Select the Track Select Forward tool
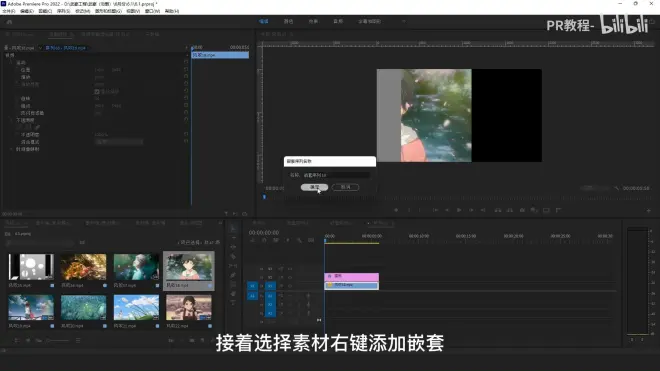Image resolution: width=660 pixels, height=371 pixels. [233, 238]
